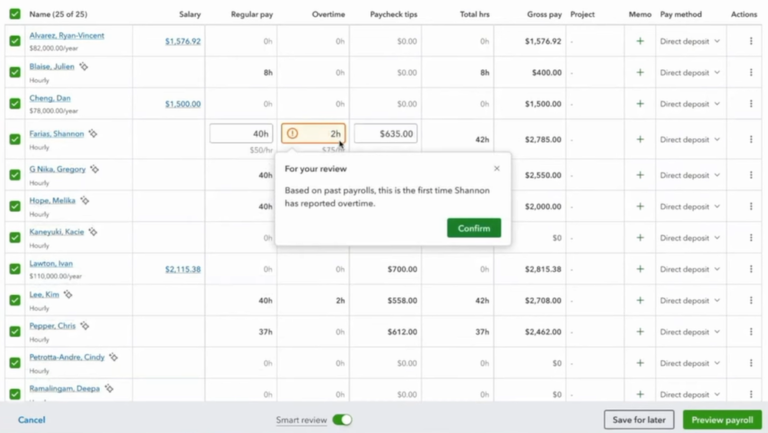Viewport: 768px width, 433px height.
Task: Open the Ramalingam, Deepa employee link
Action: 64,388
